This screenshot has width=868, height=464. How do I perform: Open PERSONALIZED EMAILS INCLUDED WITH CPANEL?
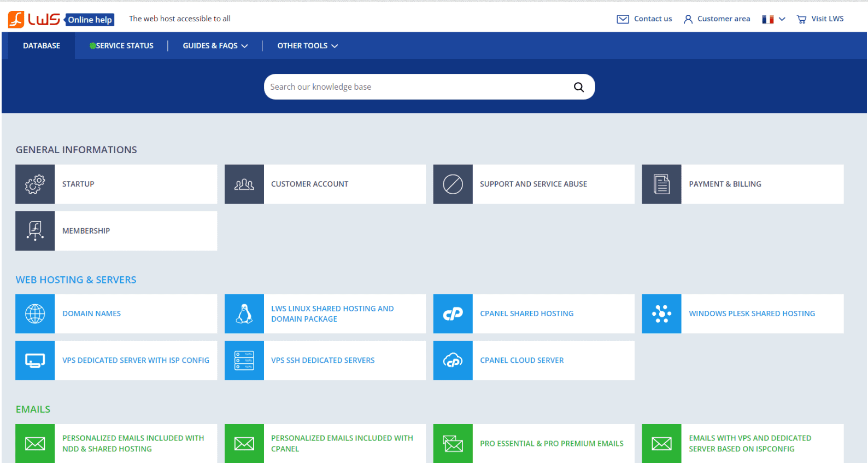click(342, 444)
